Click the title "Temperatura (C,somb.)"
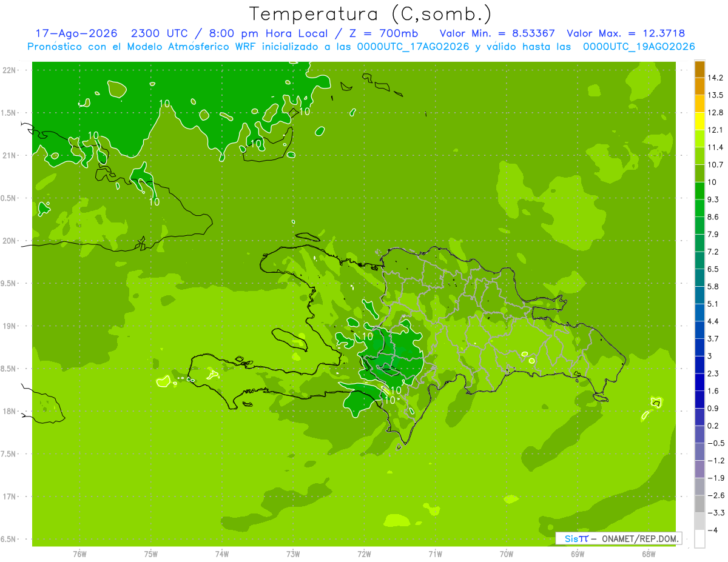 pyautogui.click(x=370, y=14)
